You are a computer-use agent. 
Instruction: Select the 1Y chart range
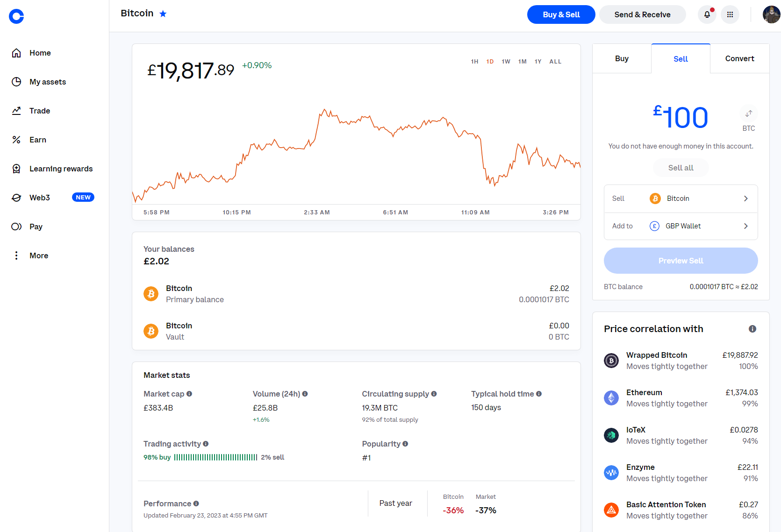(x=538, y=62)
